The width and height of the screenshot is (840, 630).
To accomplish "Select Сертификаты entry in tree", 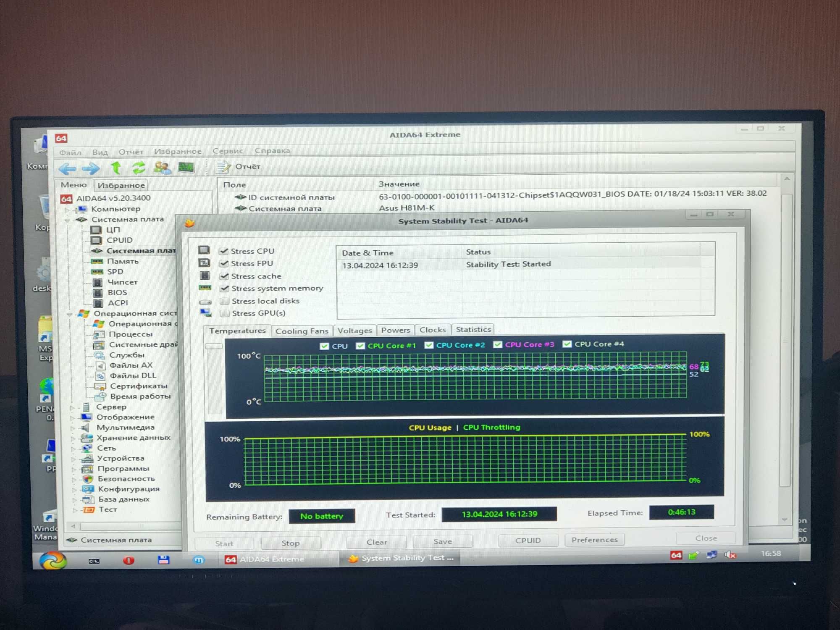I will pyautogui.click(x=138, y=386).
